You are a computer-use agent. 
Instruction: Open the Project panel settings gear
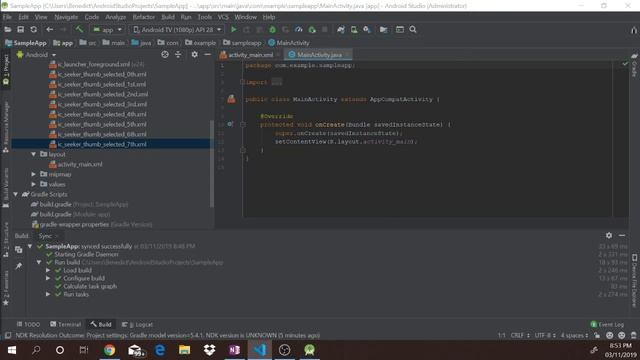[x=195, y=54]
